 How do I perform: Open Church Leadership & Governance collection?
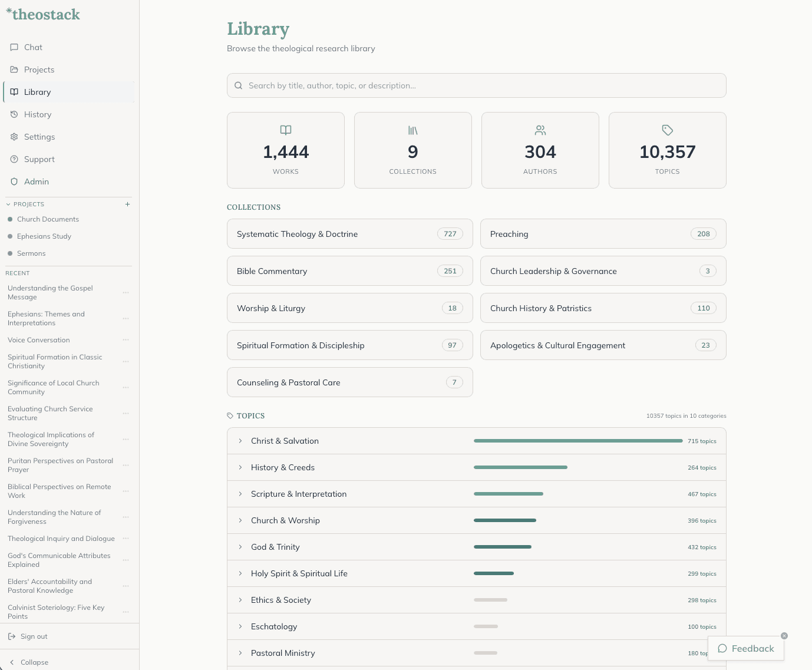pos(603,271)
